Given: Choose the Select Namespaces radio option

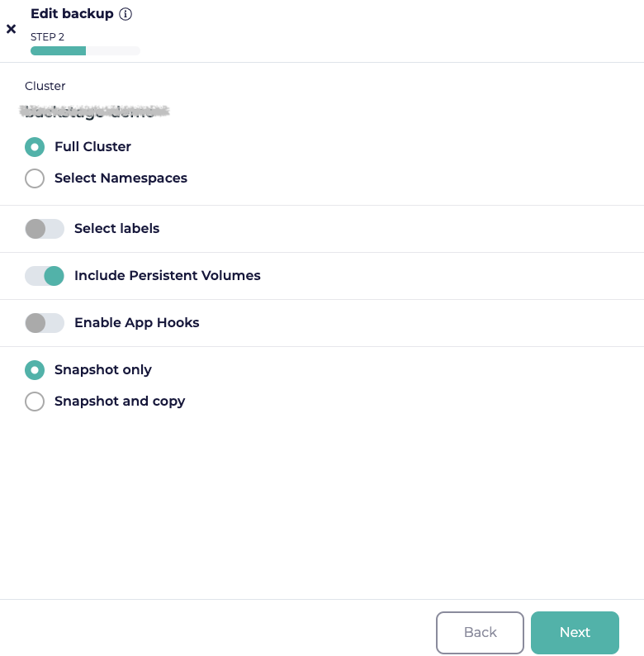Looking at the screenshot, I should point(35,178).
